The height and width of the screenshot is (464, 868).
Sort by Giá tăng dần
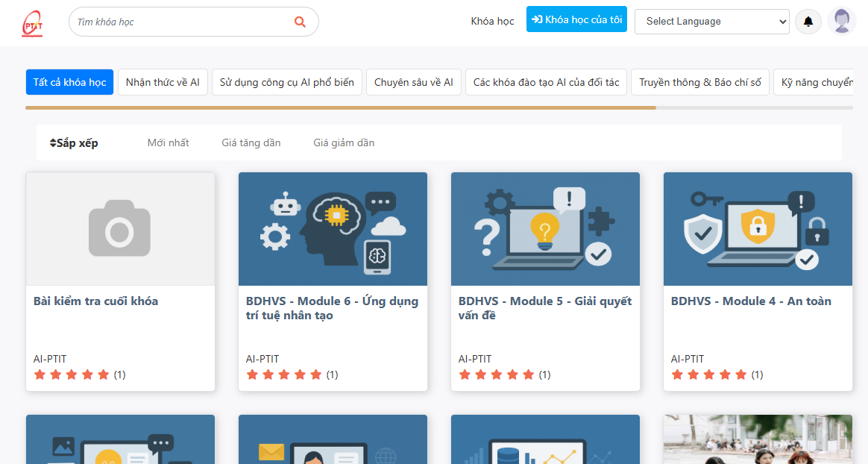251,142
